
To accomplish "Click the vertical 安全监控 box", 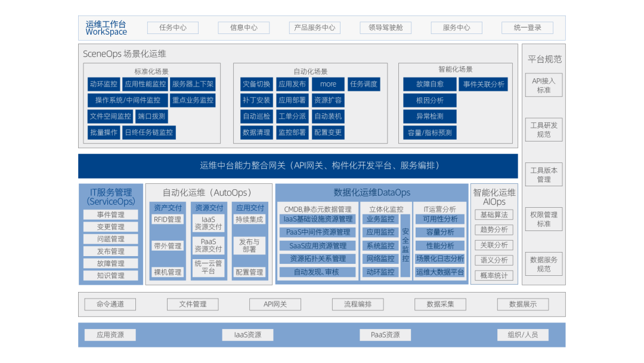I will (405, 245).
